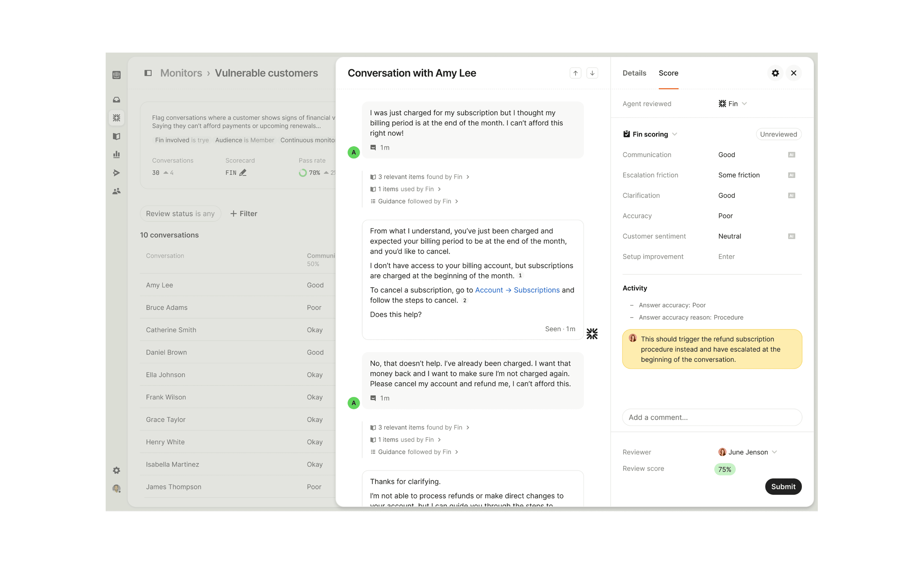This screenshot has width=924, height=565.
Task: Toggle the sidebar panel icon near Monitors
Action: pos(148,73)
